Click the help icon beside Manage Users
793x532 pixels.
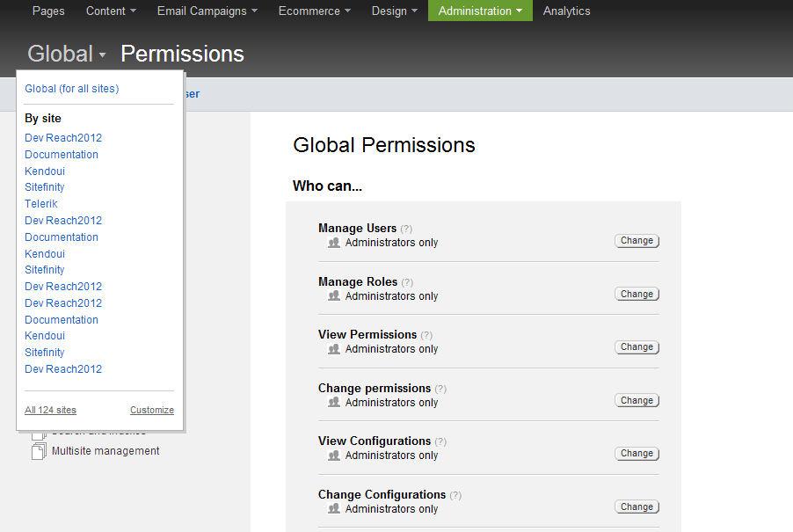[x=406, y=230]
